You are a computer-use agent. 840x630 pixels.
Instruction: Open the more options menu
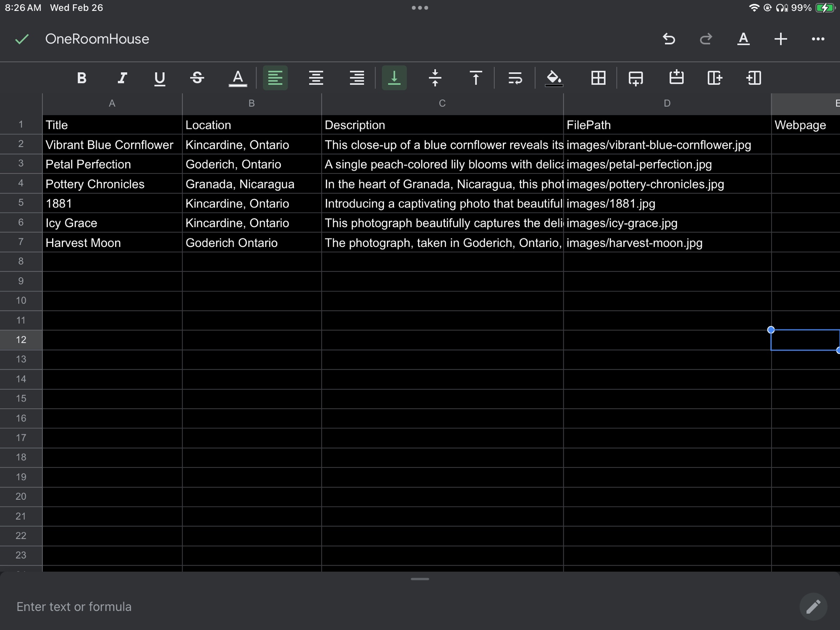tap(818, 39)
